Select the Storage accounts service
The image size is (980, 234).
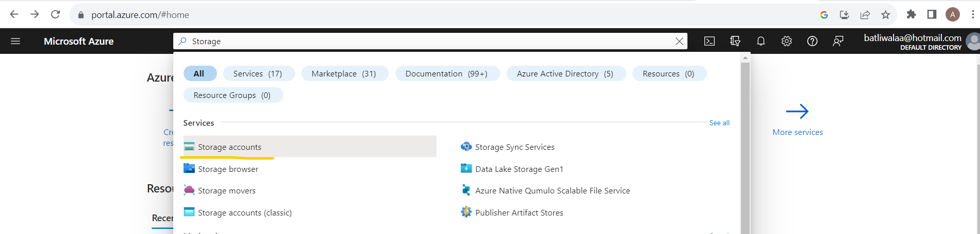click(229, 147)
